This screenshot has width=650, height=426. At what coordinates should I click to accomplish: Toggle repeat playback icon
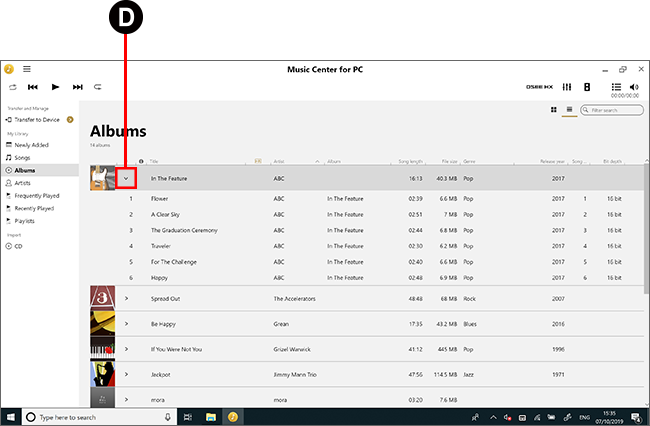point(98,88)
